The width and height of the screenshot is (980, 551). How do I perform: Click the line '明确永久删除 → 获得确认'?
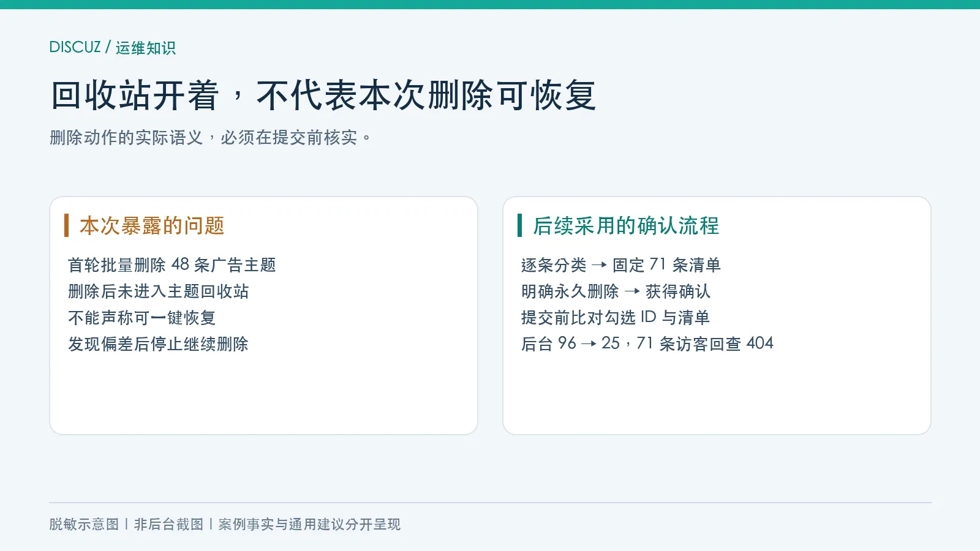click(x=616, y=291)
